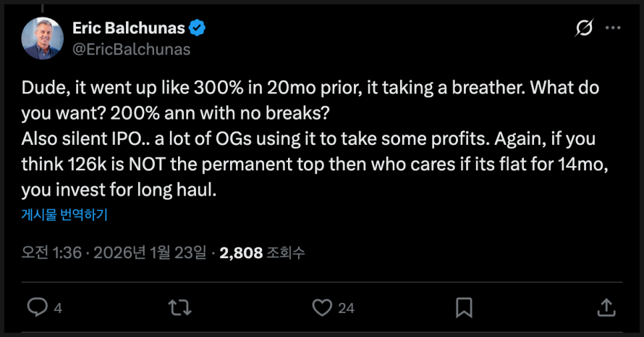Screen dimensions: 644x337
Task: Click the blue verified badge
Action: [x=198, y=29]
